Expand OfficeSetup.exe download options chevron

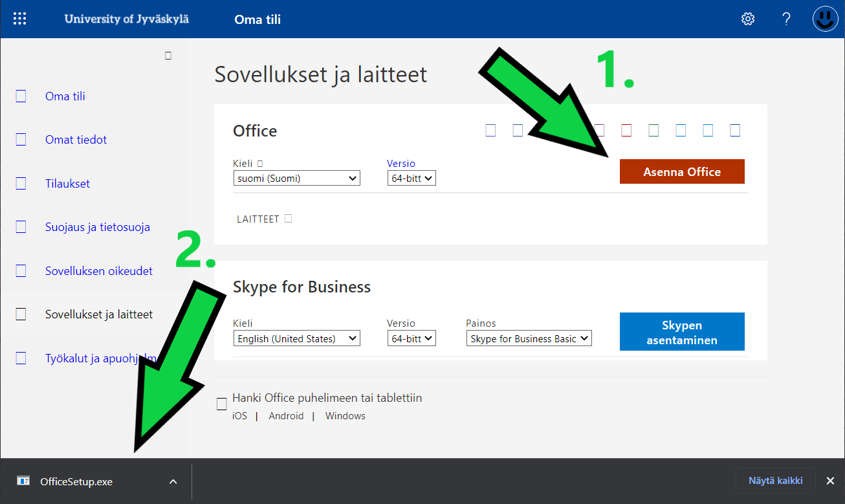tap(173, 481)
